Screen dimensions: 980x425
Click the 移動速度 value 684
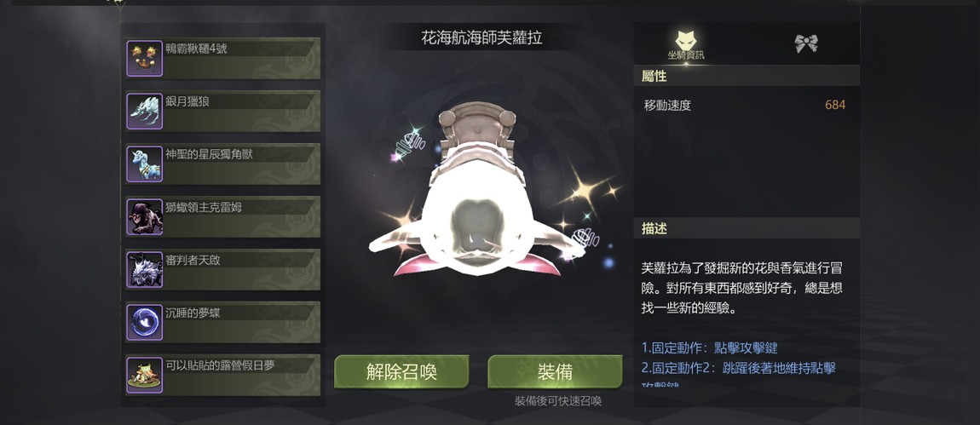click(x=835, y=105)
